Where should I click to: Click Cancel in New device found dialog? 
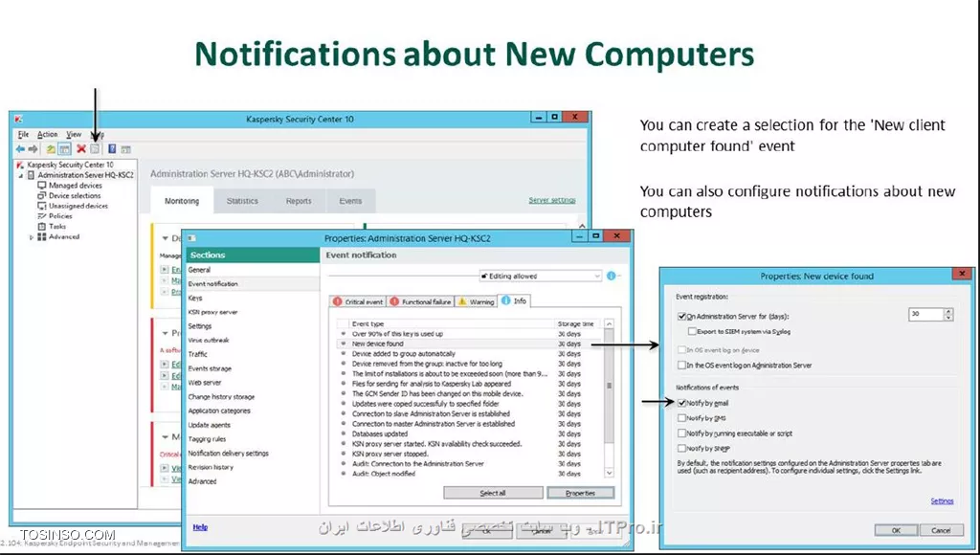(941, 530)
